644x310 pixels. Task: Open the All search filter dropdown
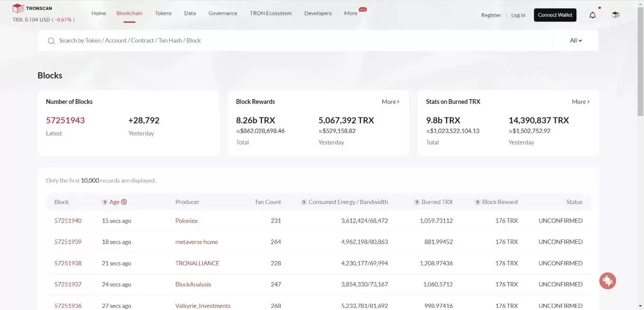click(575, 40)
